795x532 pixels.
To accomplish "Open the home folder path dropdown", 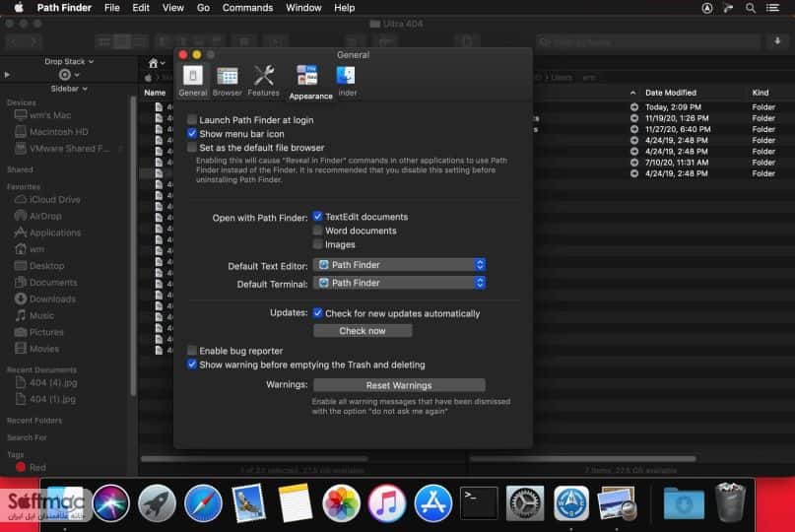I will click(x=157, y=63).
